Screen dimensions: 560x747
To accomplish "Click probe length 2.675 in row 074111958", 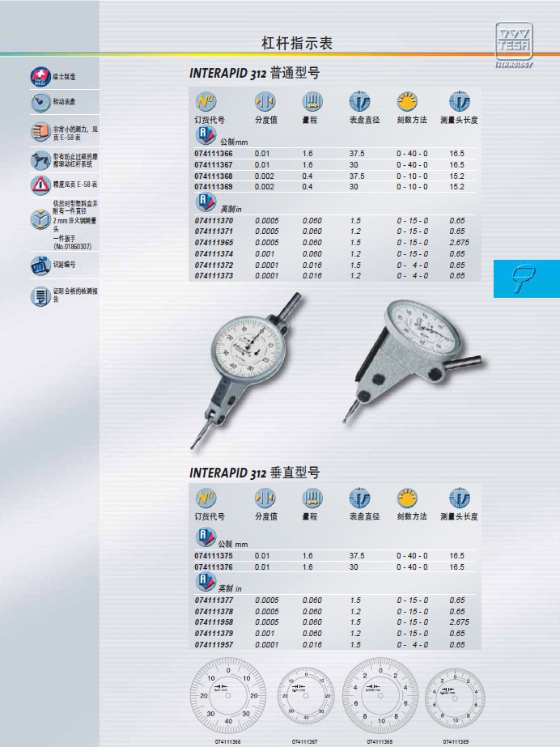I will pos(459,622).
